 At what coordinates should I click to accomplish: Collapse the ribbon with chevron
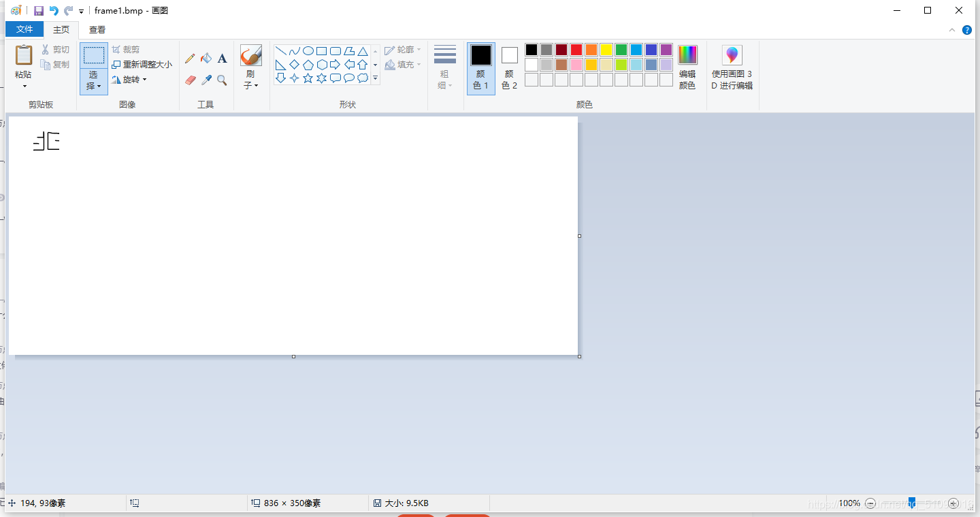coord(952,30)
